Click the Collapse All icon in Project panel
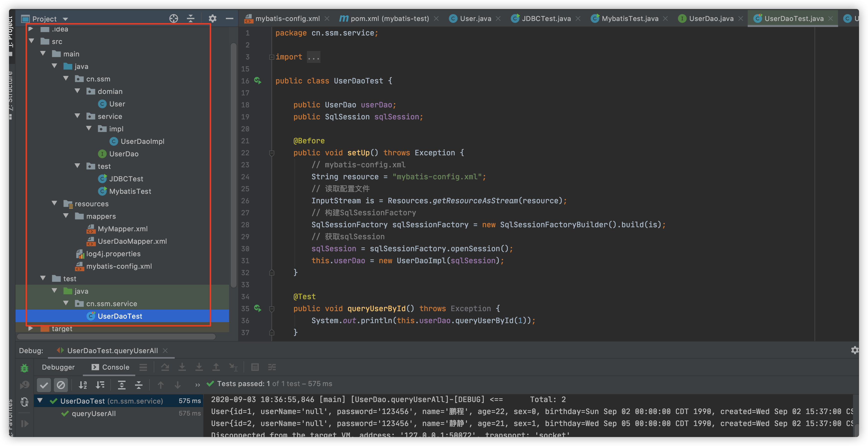The width and height of the screenshot is (868, 446). coord(191,18)
